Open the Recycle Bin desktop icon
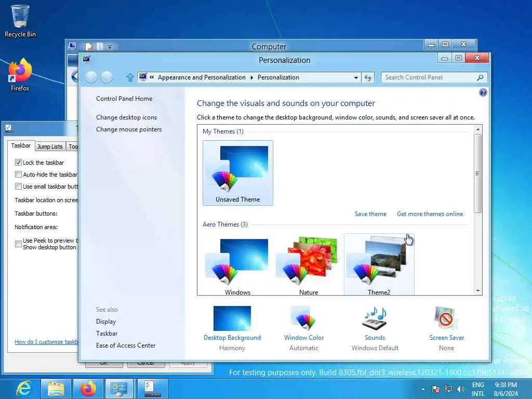 20,20
